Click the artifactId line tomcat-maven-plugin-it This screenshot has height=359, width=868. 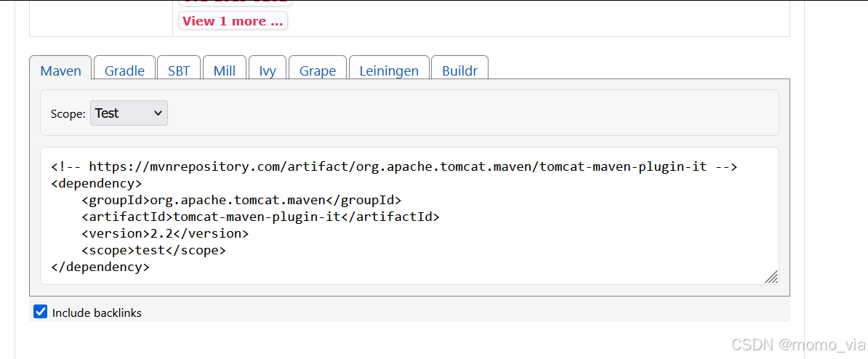click(260, 217)
